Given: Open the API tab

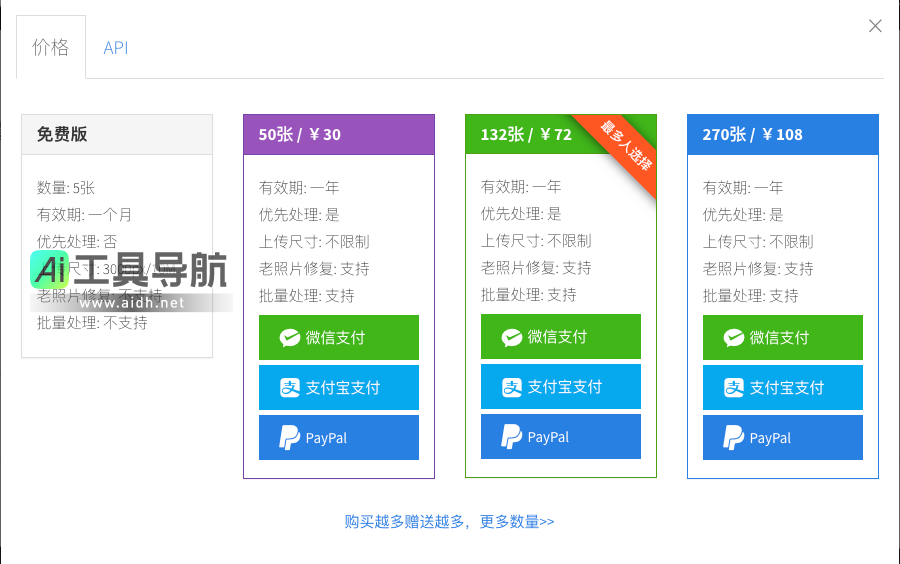Looking at the screenshot, I should click(x=116, y=48).
